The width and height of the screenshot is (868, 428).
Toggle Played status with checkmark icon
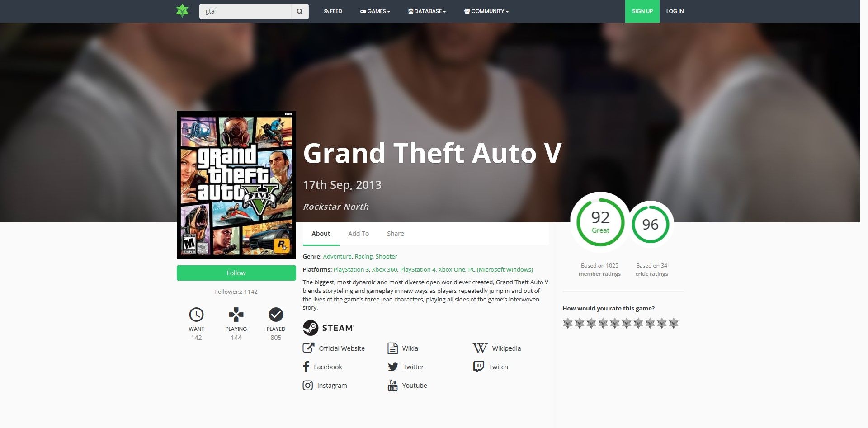point(276,315)
